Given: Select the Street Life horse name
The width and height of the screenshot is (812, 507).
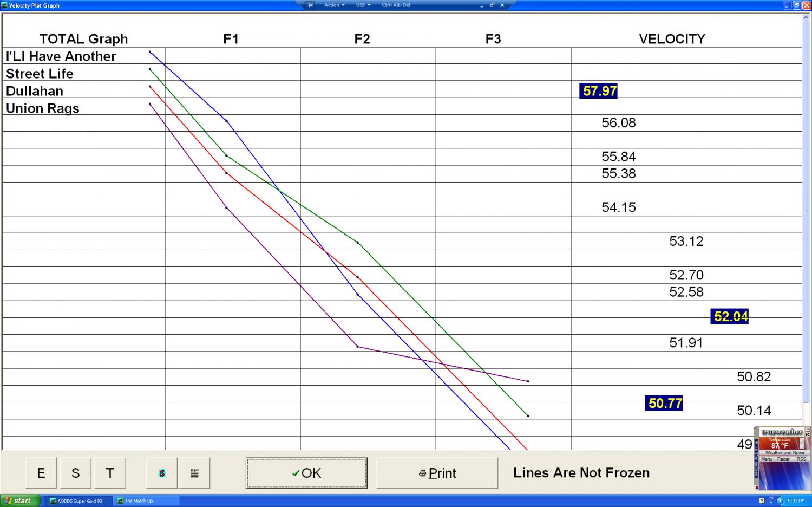Looking at the screenshot, I should [x=40, y=74].
